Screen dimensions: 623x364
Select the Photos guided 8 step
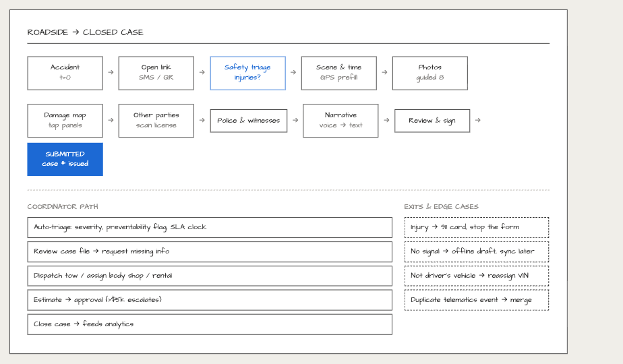click(x=430, y=73)
